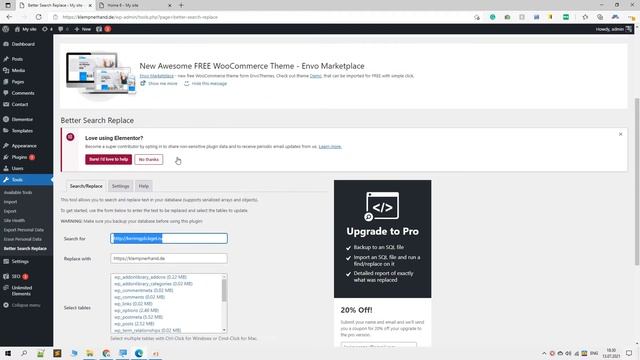Click the New content plus button

(x=82, y=29)
